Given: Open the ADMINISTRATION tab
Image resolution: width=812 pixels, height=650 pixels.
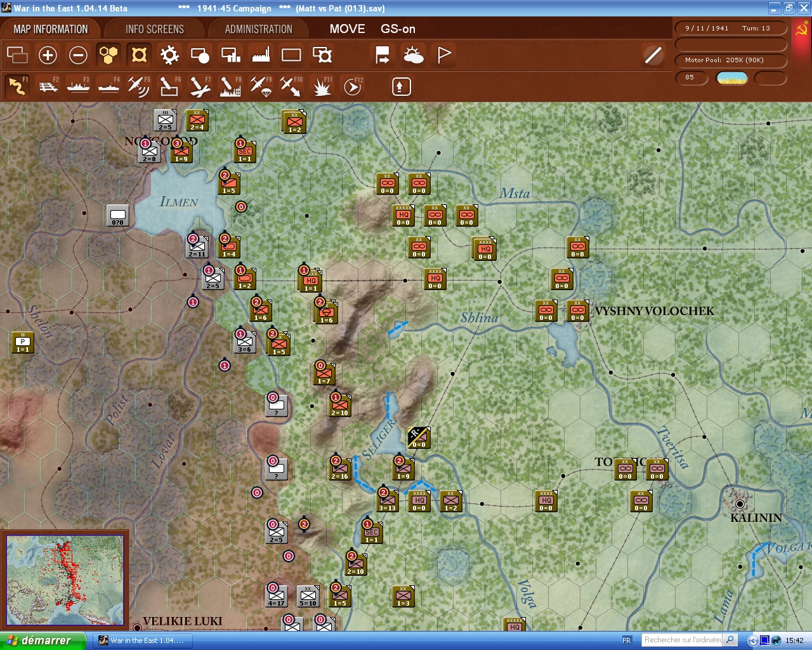Looking at the screenshot, I should (x=258, y=29).
